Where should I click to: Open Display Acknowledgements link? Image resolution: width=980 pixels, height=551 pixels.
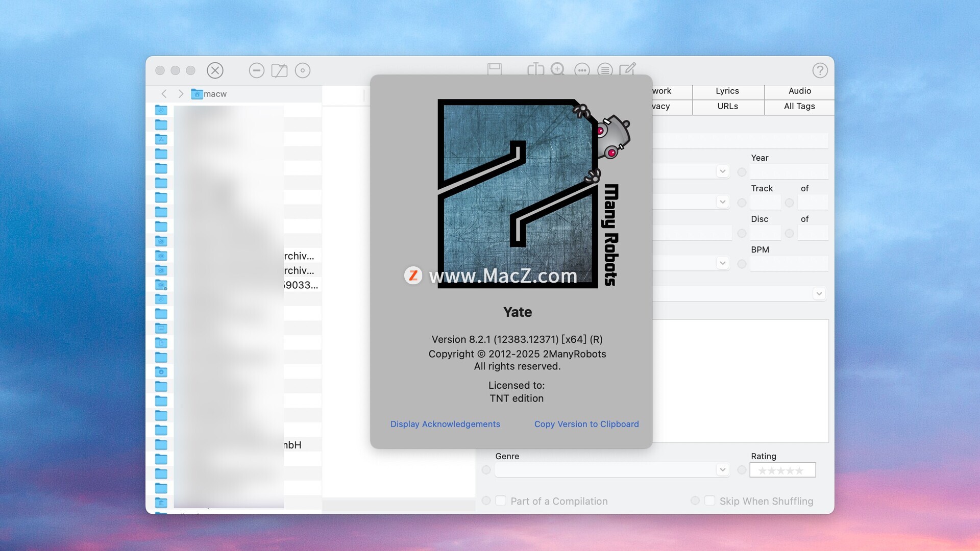[445, 424]
